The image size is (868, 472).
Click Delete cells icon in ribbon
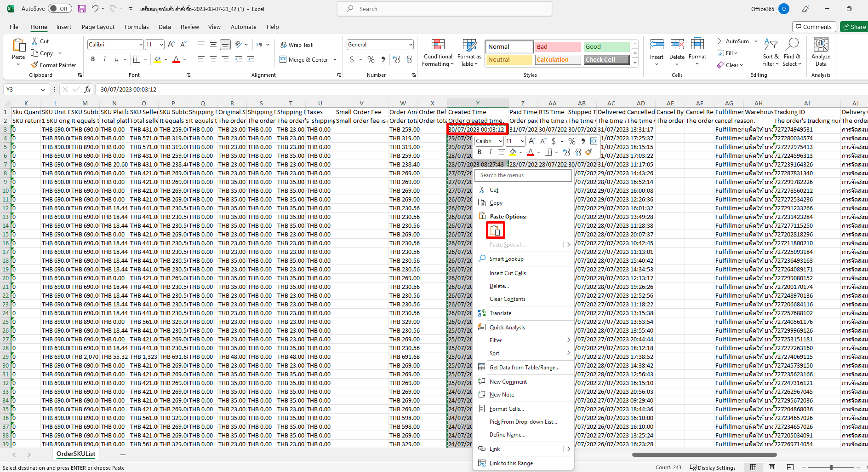[677, 45]
